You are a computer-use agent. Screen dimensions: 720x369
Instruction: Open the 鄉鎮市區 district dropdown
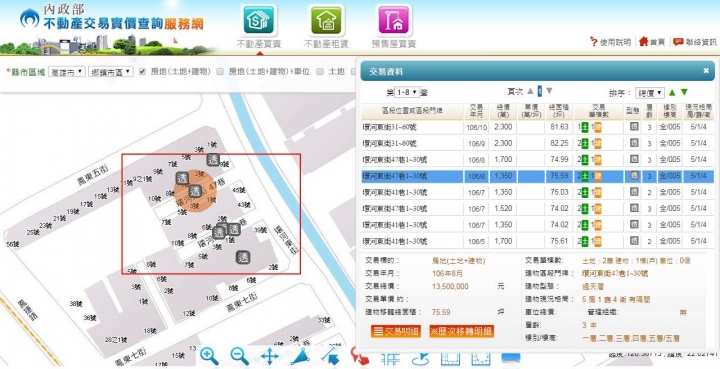tap(110, 72)
